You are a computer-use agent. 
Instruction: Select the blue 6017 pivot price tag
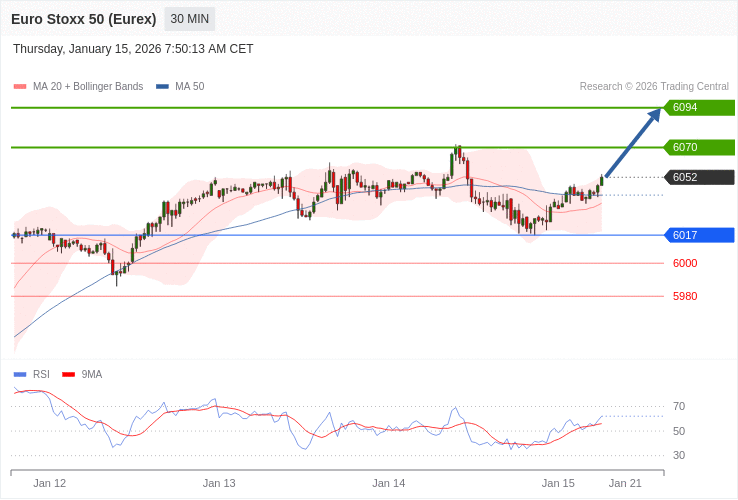tap(699, 235)
